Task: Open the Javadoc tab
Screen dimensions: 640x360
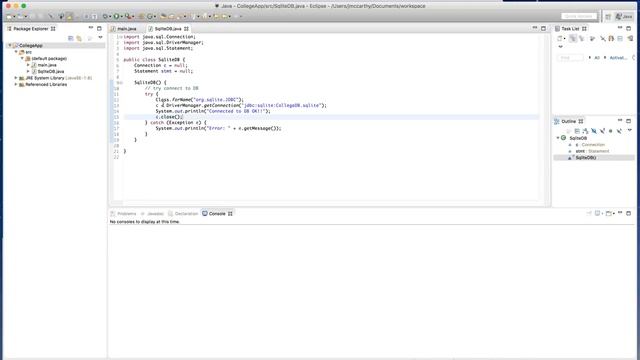Action: pos(152,213)
